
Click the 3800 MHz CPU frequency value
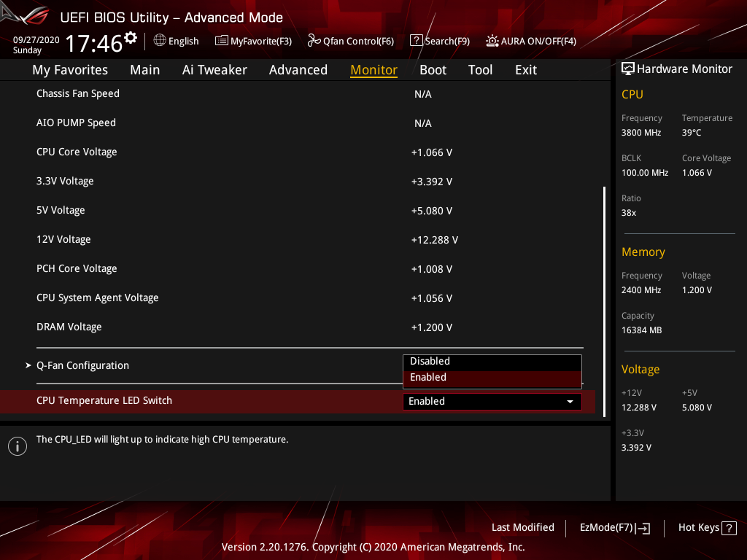[640, 133]
